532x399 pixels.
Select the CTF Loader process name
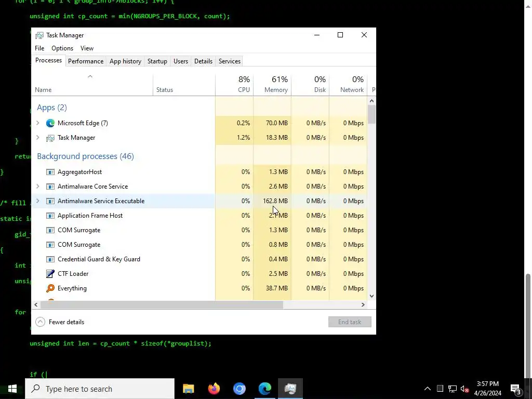click(x=73, y=274)
